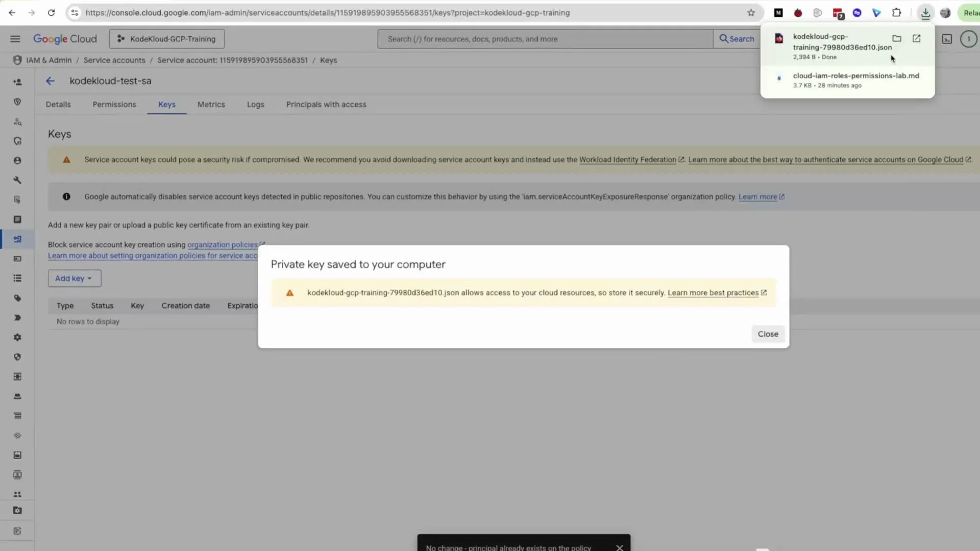The height and width of the screenshot is (551, 980).
Task: Switch to the Permissions tab
Action: click(x=114, y=104)
